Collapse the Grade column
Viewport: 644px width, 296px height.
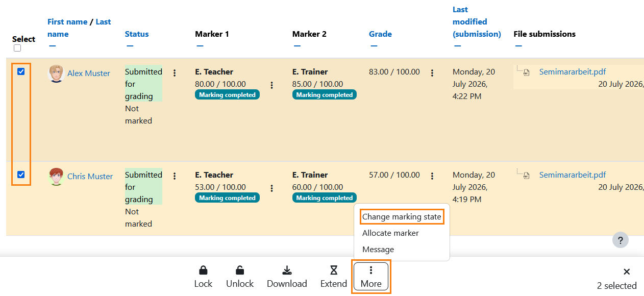[374, 46]
